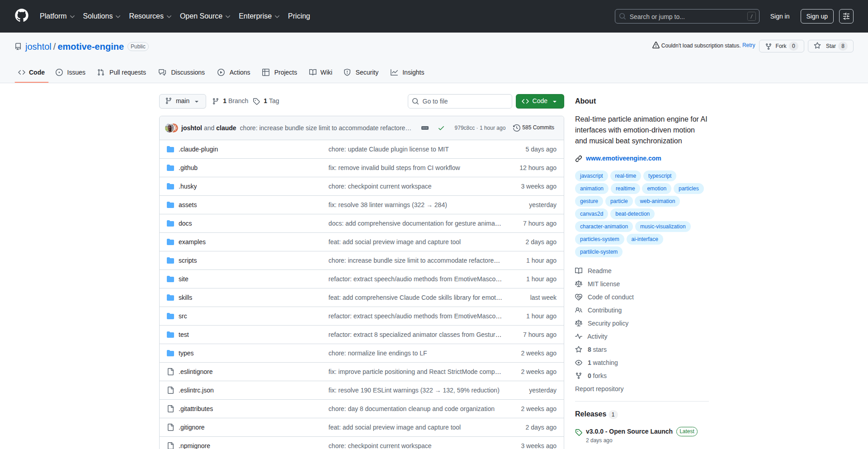Viewport: 868px width, 449px height.
Task: Open v3.0.0 - Open Source Launch release
Action: click(629, 431)
